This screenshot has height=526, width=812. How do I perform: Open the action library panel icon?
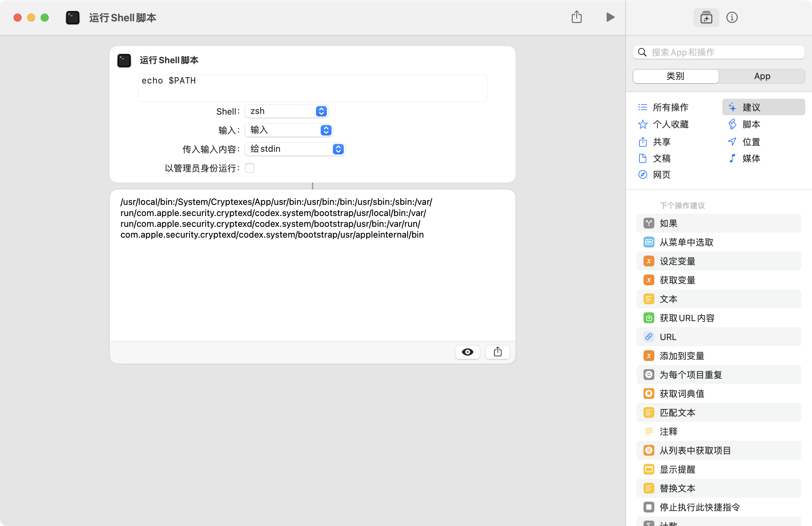point(706,17)
